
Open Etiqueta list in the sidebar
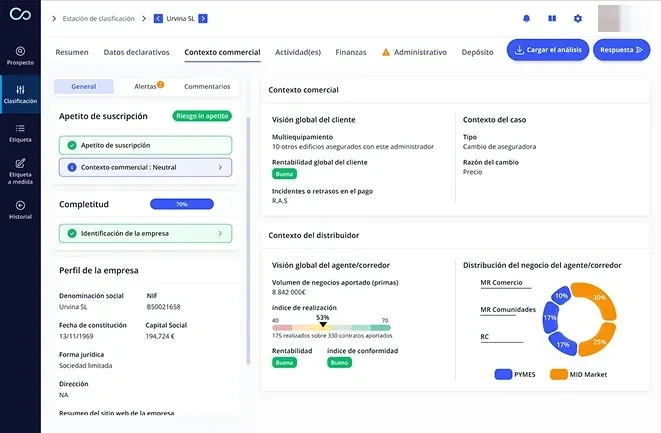pos(20,133)
